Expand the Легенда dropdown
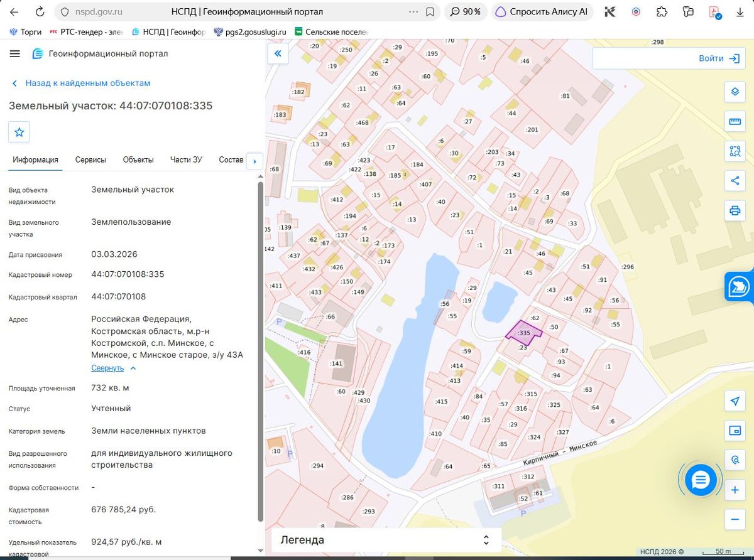Viewport: 754px width, 560px height. [386, 540]
